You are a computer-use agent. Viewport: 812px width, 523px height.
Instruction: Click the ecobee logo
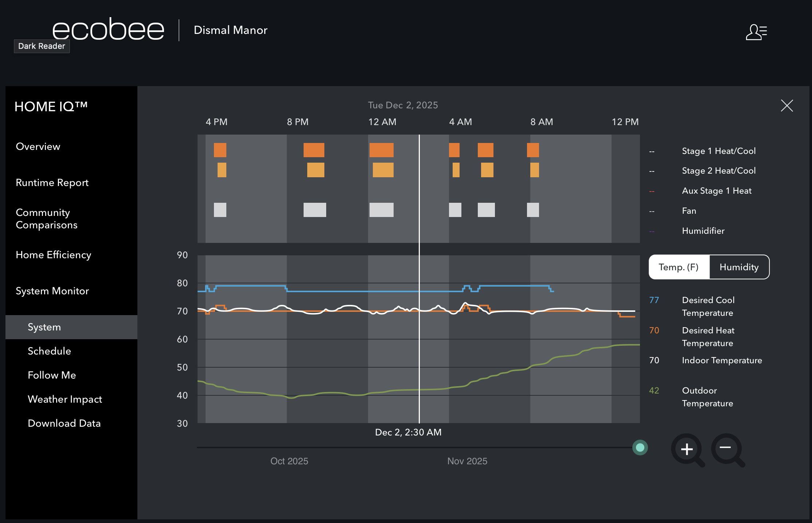(108, 29)
